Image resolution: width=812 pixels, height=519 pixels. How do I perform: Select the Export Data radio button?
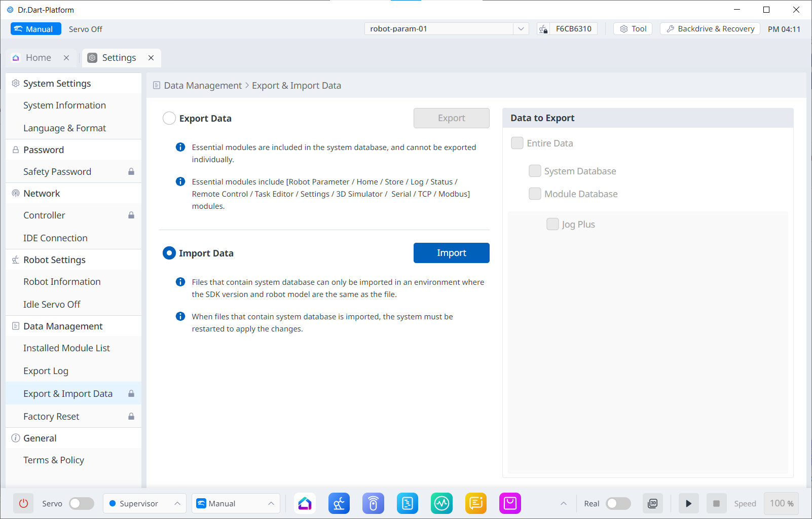coord(169,118)
